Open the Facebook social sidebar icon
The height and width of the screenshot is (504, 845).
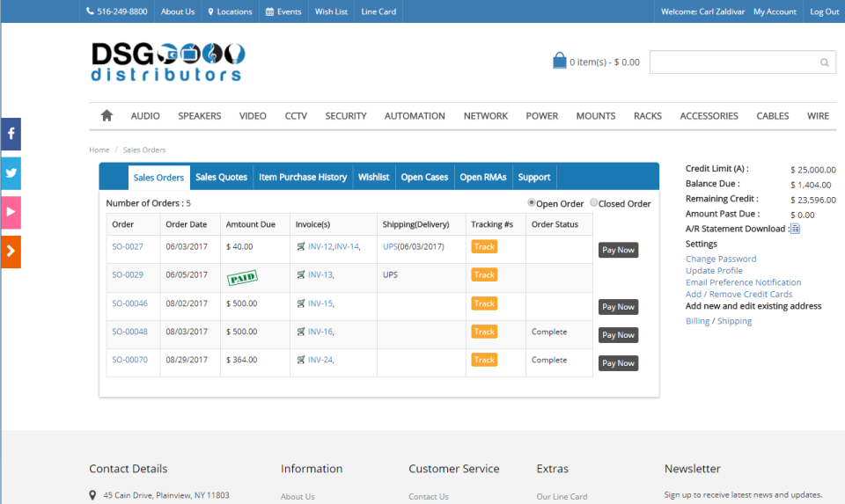[11, 134]
